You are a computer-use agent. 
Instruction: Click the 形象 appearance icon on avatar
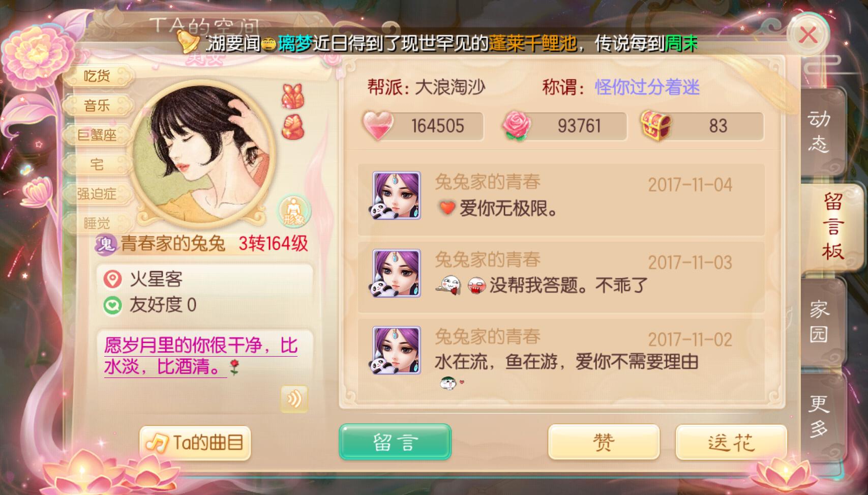coord(294,211)
